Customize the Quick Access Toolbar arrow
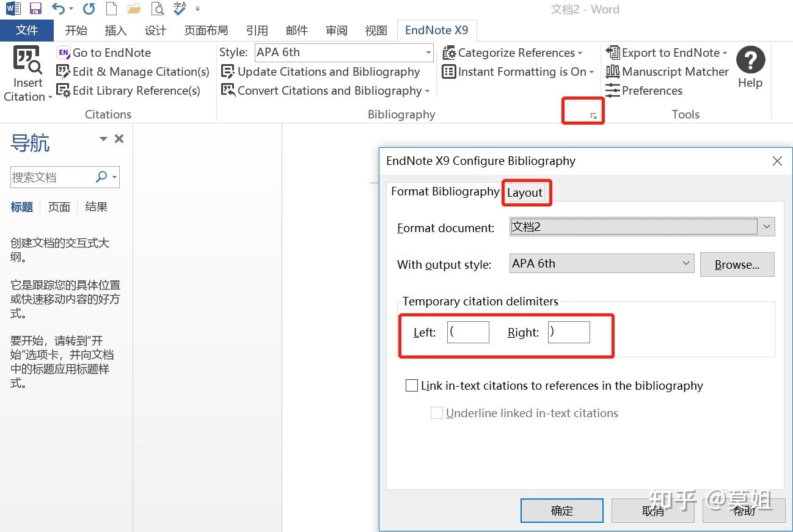 (197, 9)
